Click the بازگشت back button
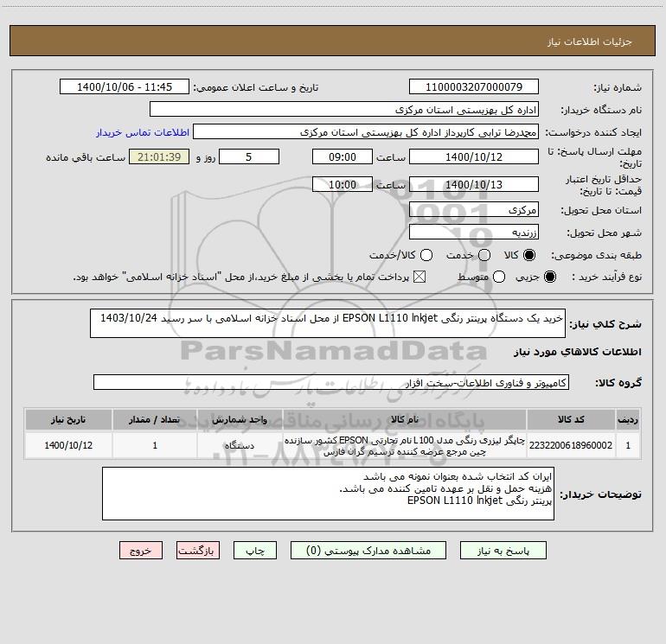The image size is (666, 644). coord(198,550)
